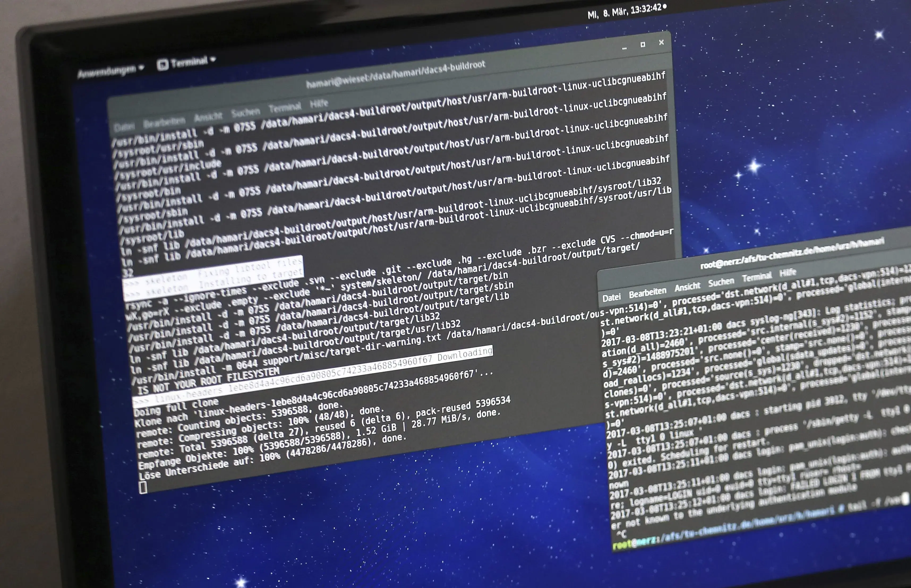Screen dimensions: 911x588
Task: Click the Terminal app icon in top panel
Action: click(163, 64)
